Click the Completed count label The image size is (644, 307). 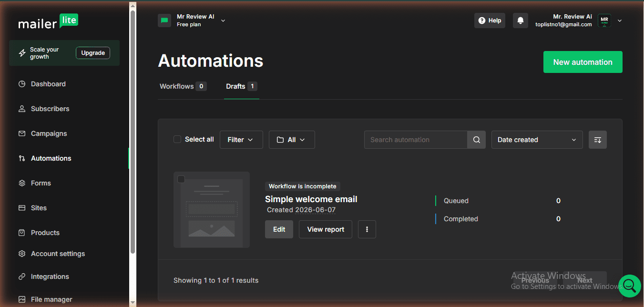point(461,219)
